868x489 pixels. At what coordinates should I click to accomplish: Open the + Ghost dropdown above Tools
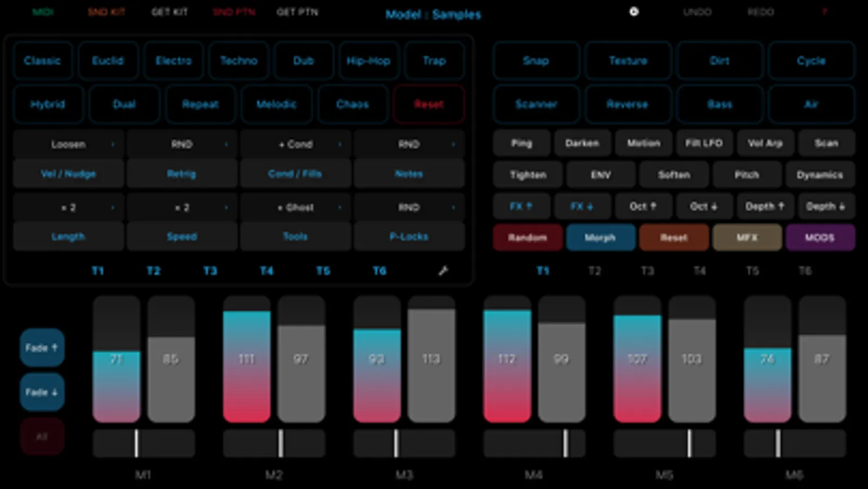click(295, 208)
